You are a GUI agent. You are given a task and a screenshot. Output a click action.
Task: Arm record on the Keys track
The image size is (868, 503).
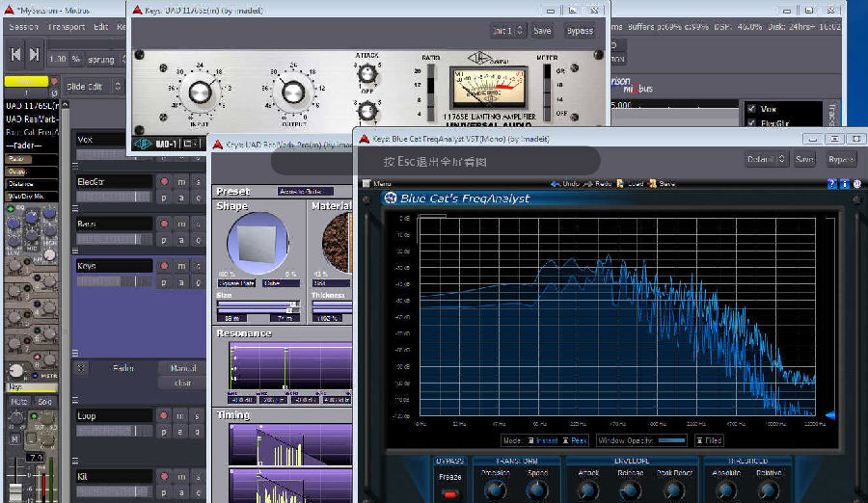tap(164, 266)
